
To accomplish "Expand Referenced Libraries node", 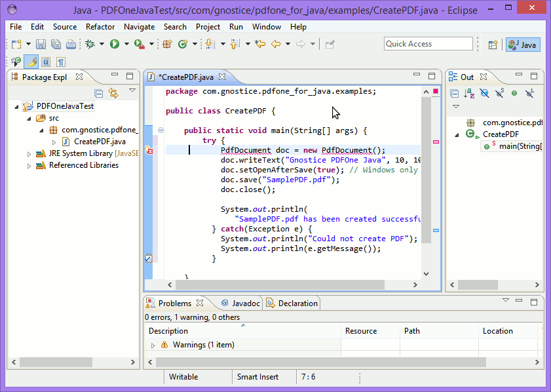I will 29,166.
